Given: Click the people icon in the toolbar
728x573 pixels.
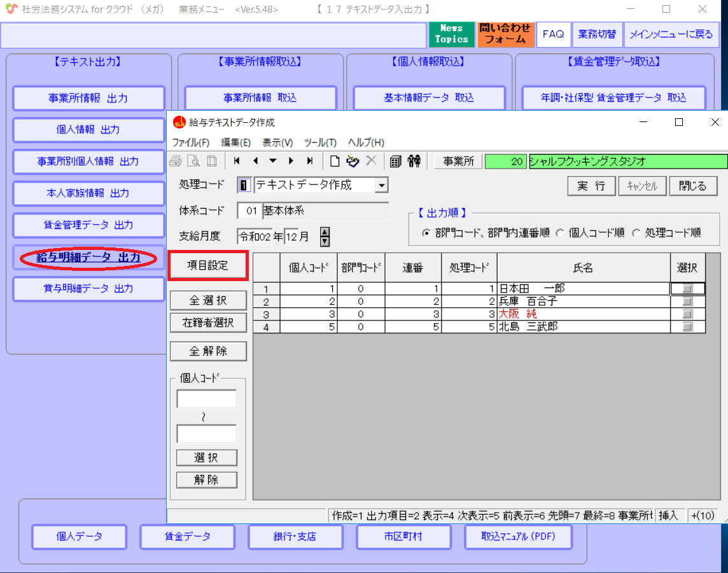Looking at the screenshot, I should [414, 161].
